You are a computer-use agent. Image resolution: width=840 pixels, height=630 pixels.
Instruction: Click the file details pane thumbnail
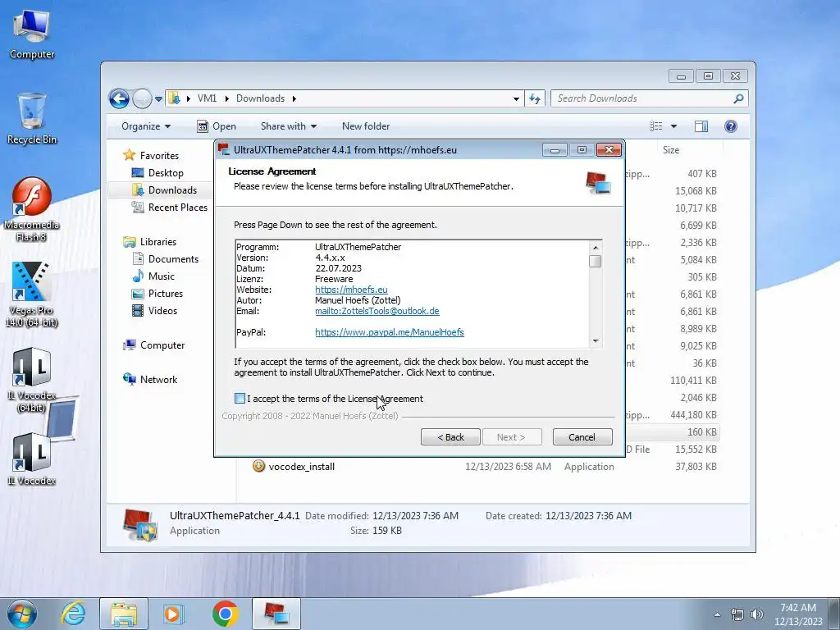click(139, 525)
